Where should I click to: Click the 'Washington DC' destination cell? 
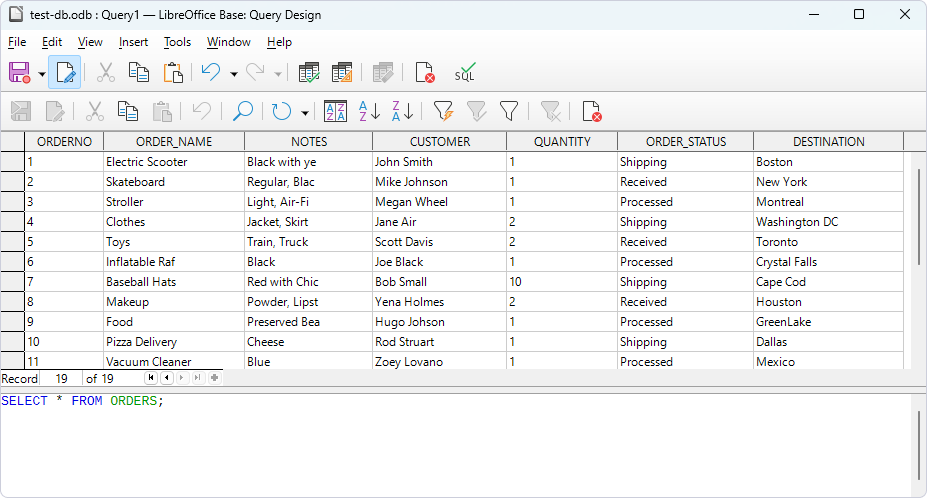coord(829,222)
